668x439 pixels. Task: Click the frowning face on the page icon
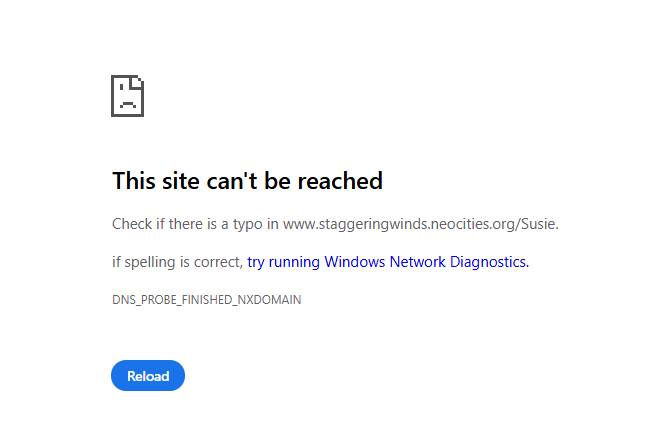[127, 102]
